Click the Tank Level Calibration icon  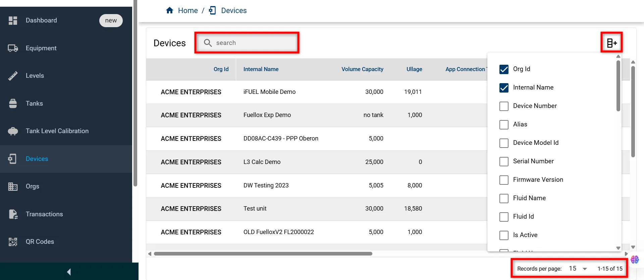click(13, 131)
